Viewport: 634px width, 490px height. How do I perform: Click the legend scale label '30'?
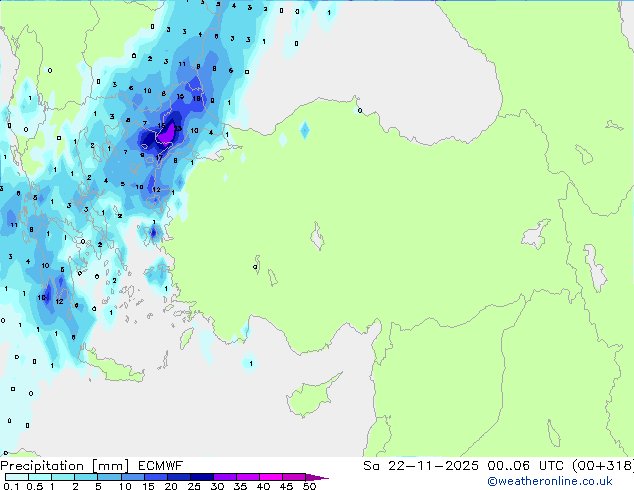[x=217, y=486]
